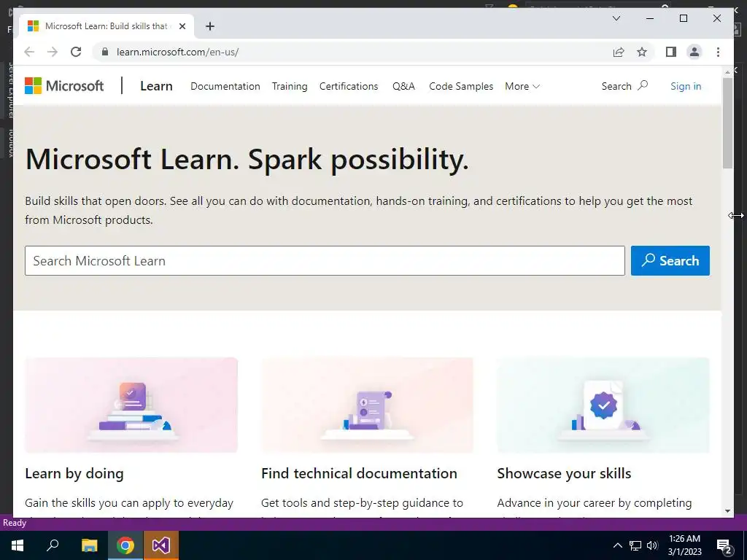Expand the More menu

coord(522,86)
